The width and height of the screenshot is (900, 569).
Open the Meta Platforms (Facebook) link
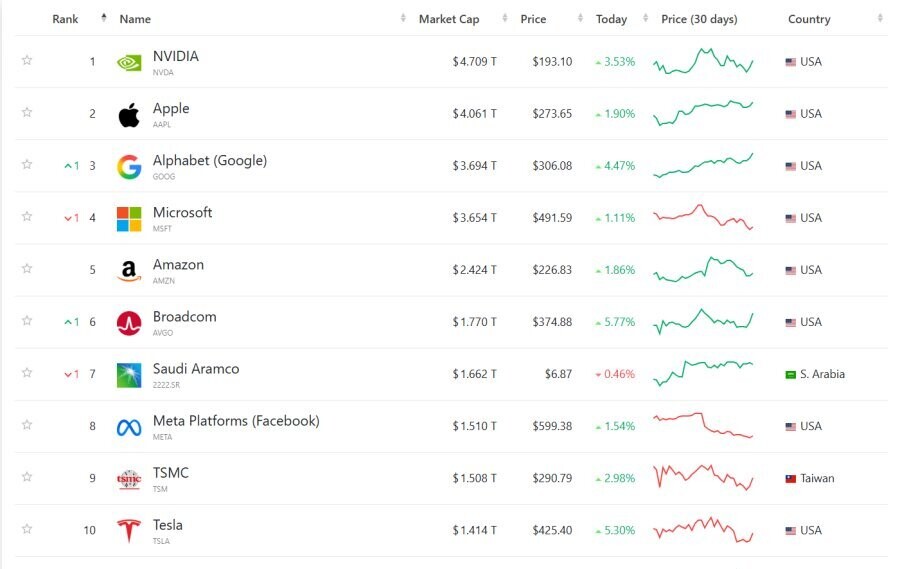(236, 421)
